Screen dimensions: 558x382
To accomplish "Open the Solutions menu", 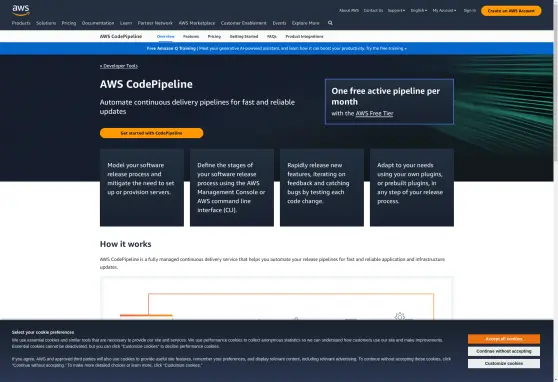I will 46,23.
